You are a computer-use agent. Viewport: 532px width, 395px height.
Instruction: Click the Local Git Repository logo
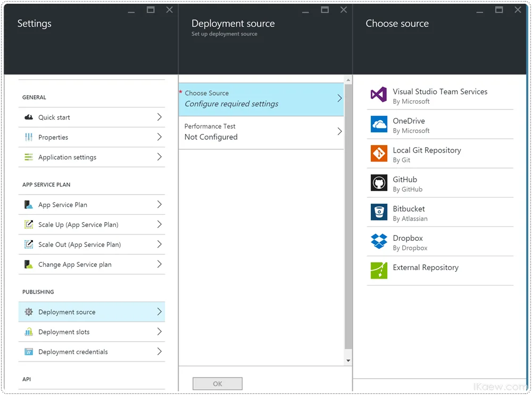point(379,153)
